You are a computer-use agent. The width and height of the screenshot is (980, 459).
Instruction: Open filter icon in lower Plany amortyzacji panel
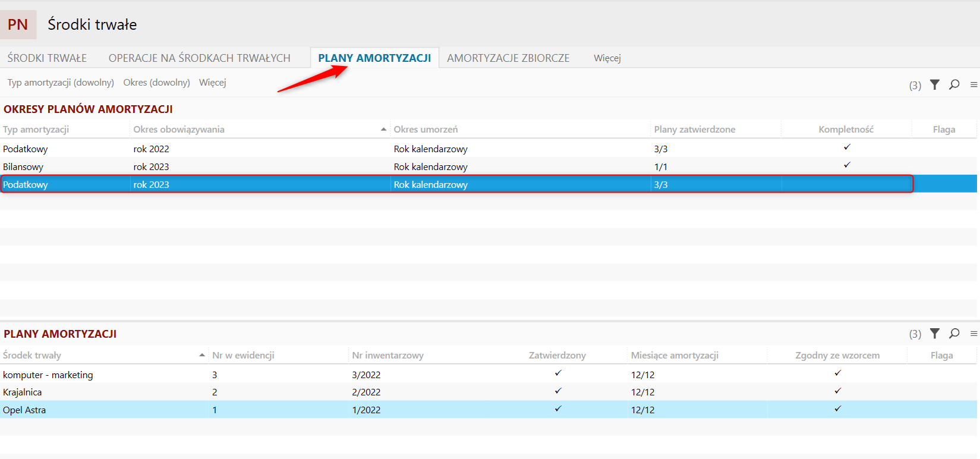[935, 334]
